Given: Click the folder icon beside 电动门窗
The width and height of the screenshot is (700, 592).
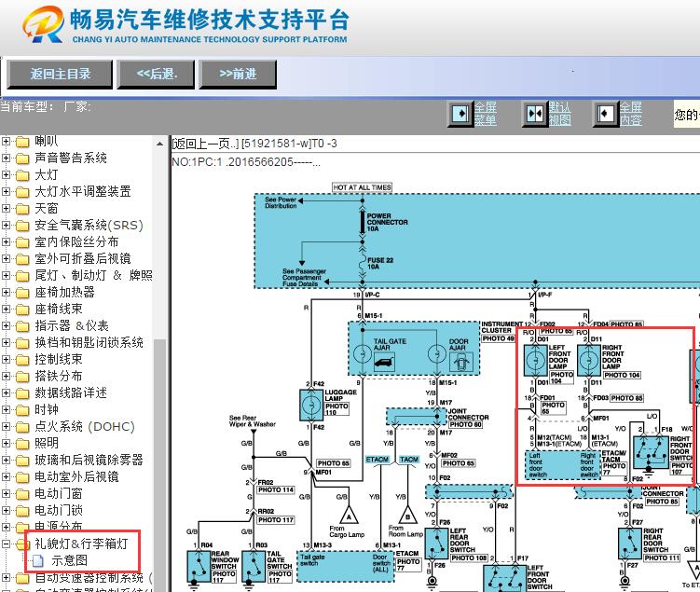Looking at the screenshot, I should pyautogui.click(x=21, y=494).
